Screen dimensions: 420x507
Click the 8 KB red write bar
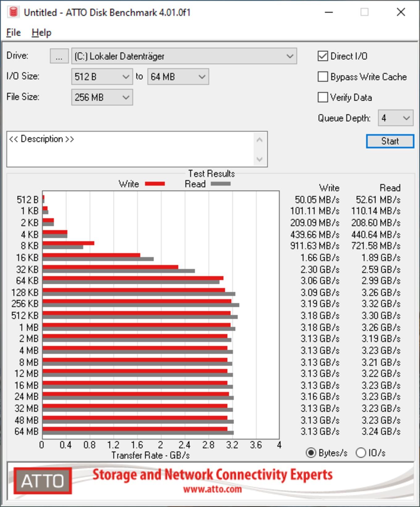[x=69, y=243]
